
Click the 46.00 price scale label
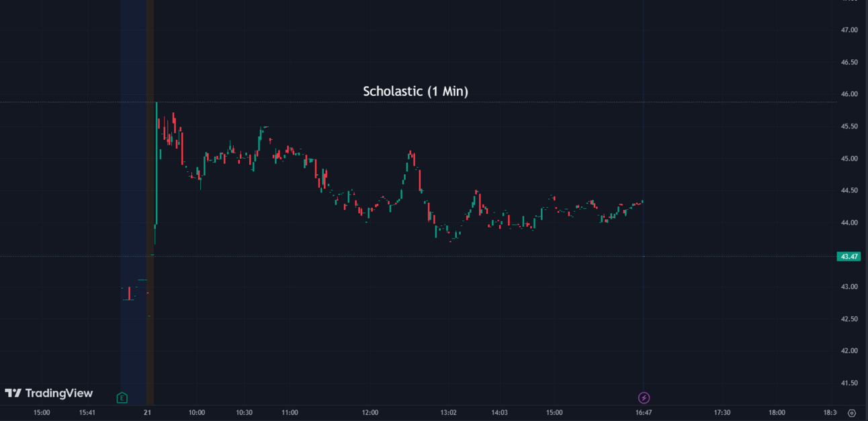click(x=849, y=94)
